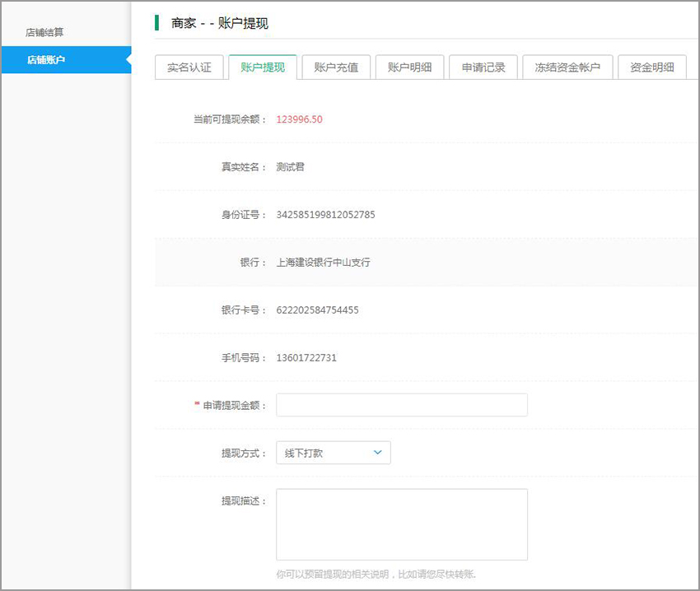Click the real name value 测试君
The height and width of the screenshot is (591, 700).
[290, 167]
